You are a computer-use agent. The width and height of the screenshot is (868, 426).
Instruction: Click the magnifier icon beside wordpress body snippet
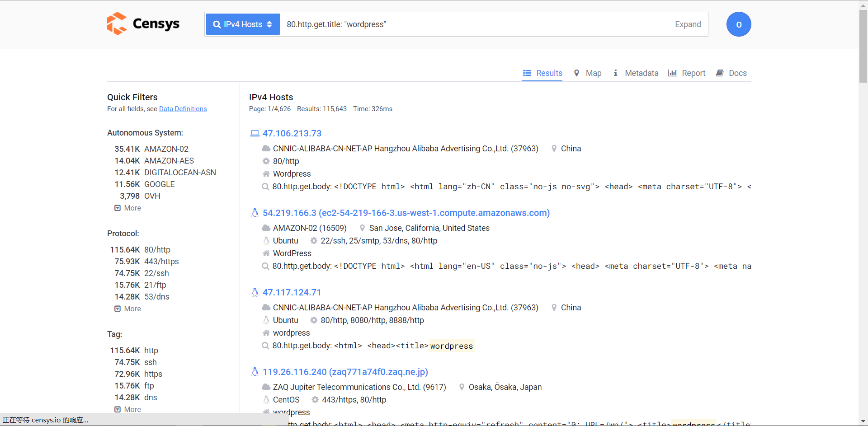point(266,346)
